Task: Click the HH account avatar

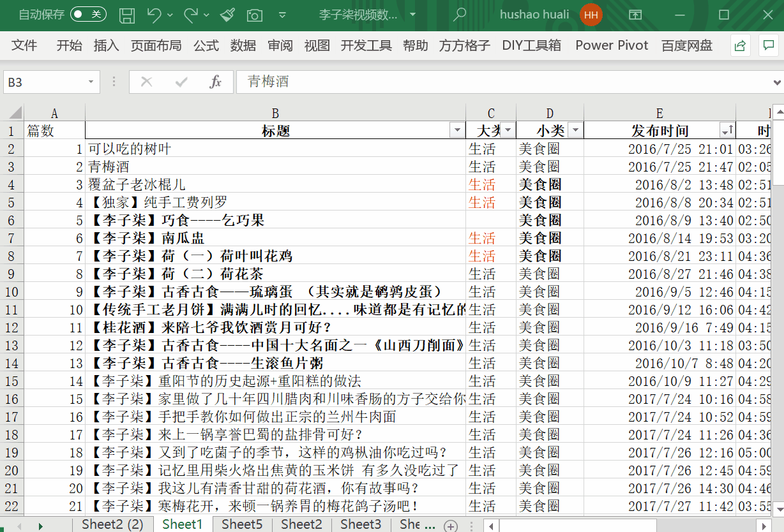Action: (x=591, y=15)
